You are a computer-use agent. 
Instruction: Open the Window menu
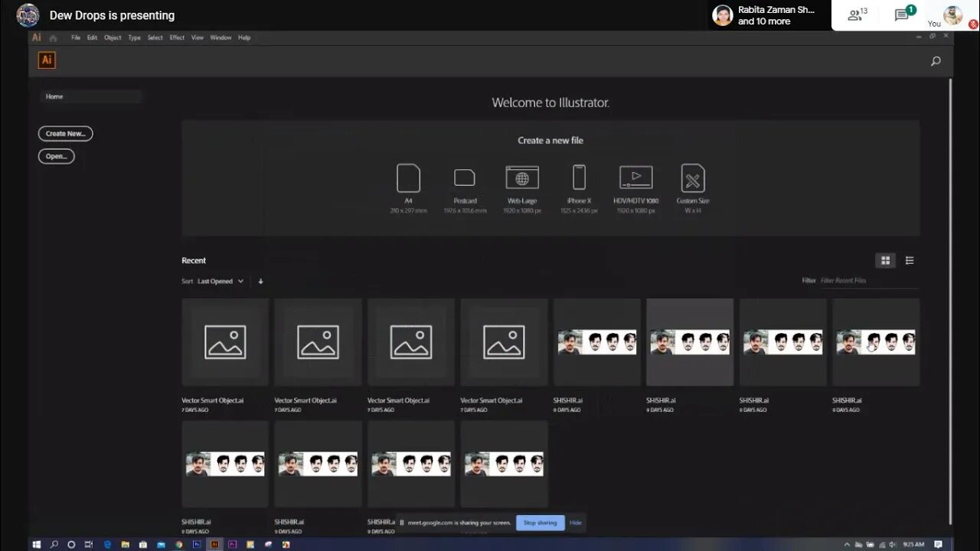pyautogui.click(x=220, y=37)
